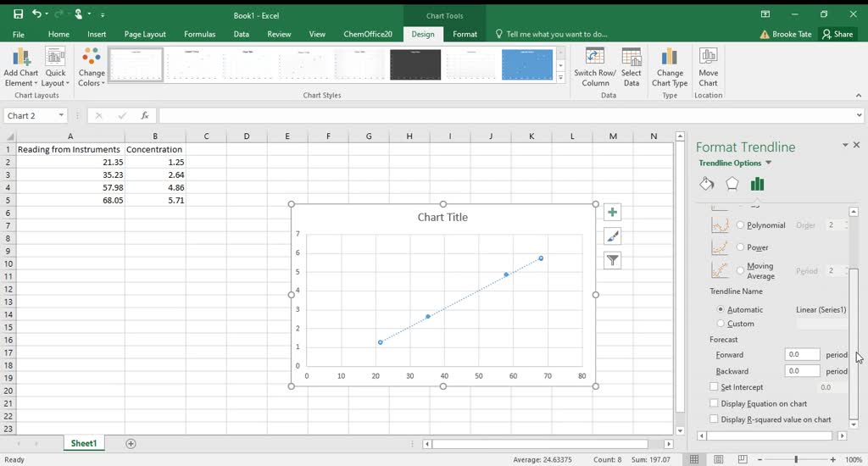
Task: Click the Format Trendline pane scrollbar thumb
Action: (854, 343)
